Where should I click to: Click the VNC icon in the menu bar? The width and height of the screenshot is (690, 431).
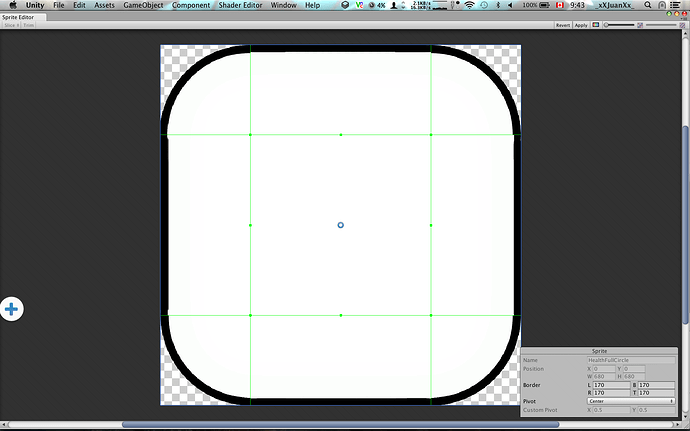[360, 5]
